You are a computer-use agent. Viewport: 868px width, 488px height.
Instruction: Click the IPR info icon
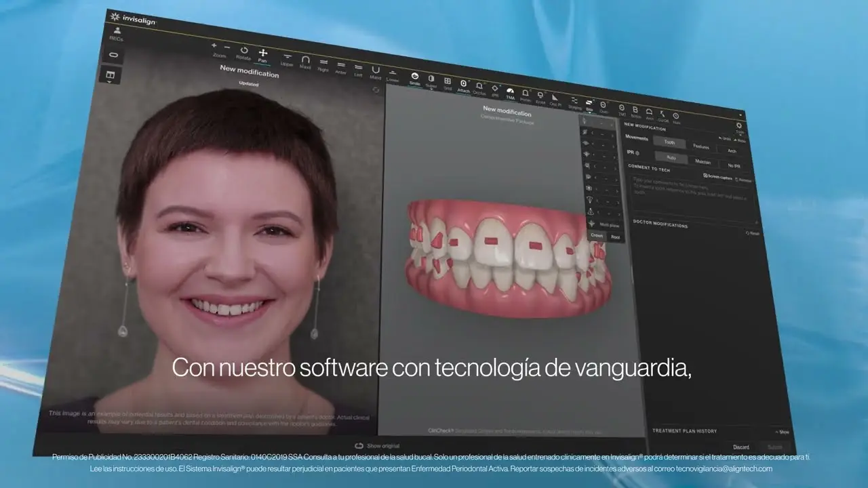pos(637,153)
